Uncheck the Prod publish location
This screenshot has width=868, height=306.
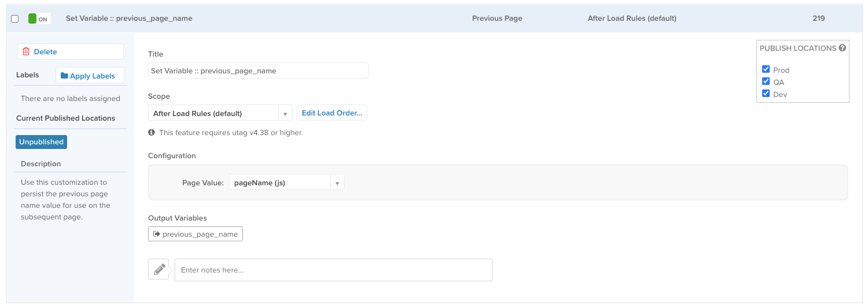(766, 69)
